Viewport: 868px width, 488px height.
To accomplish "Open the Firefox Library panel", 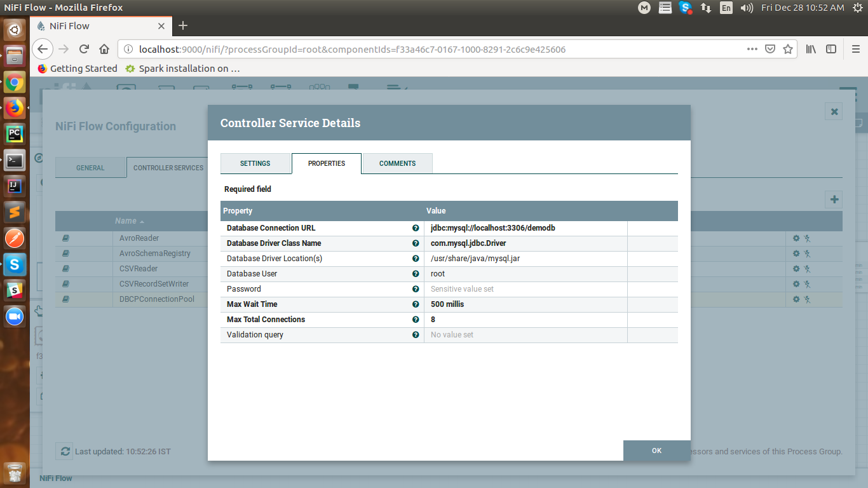I will click(x=811, y=49).
